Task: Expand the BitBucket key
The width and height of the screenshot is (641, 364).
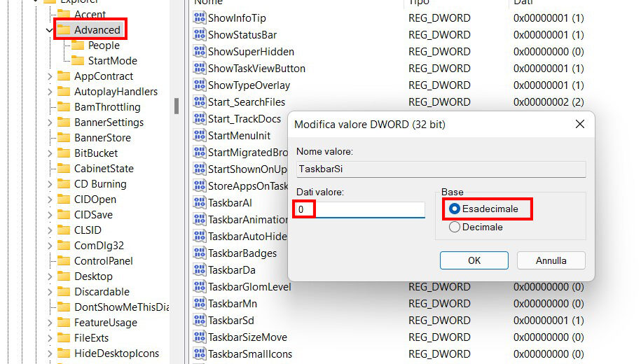Action: coord(50,153)
